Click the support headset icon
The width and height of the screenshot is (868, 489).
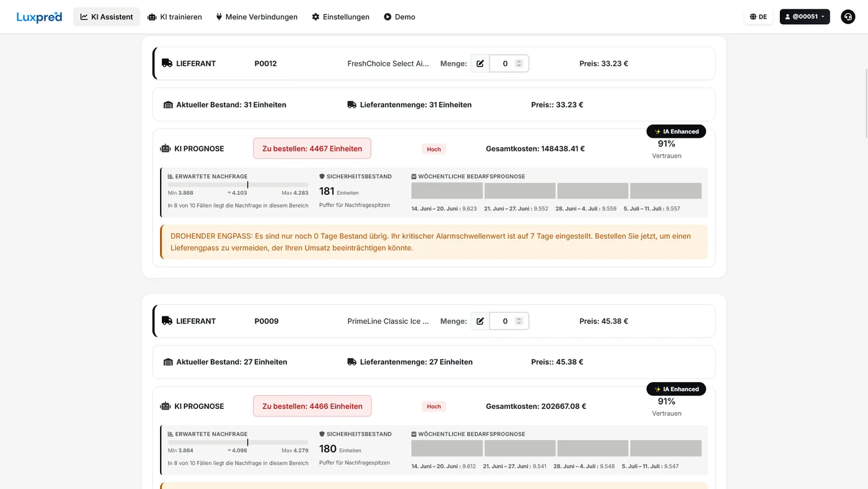848,17
